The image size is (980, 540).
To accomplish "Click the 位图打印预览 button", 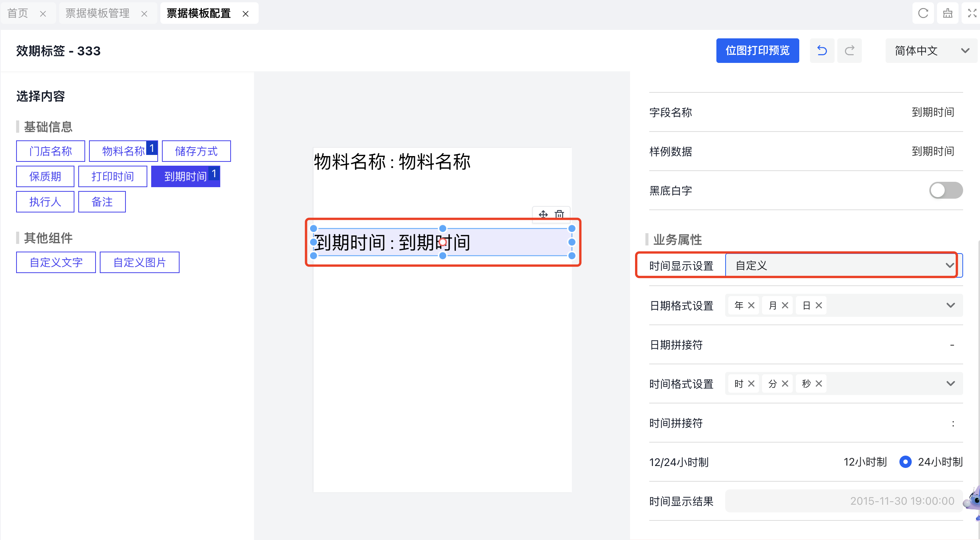I will (757, 50).
